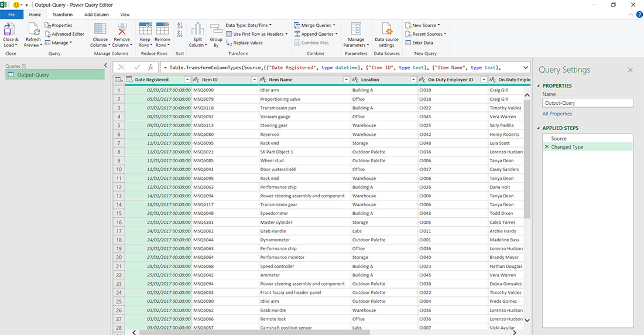Click the Split Column icon
The width and height of the screenshot is (644, 335).
(x=197, y=29)
